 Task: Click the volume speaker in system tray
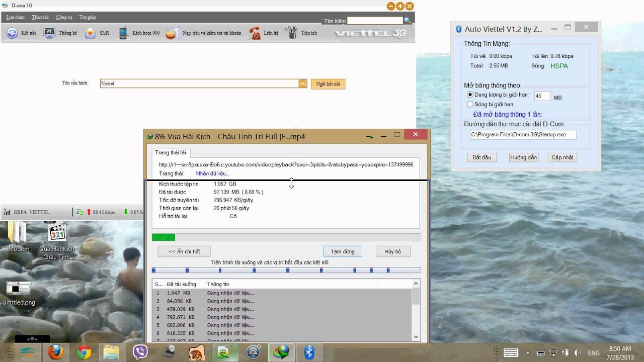(577, 353)
